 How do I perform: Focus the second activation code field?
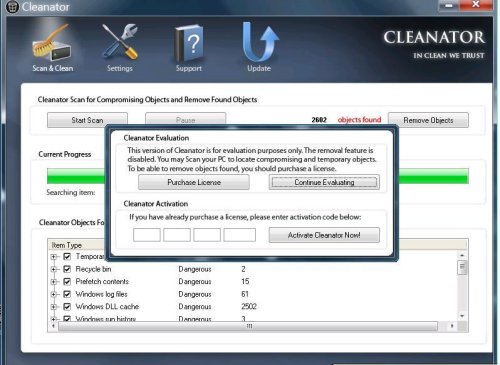pyautogui.click(x=177, y=235)
